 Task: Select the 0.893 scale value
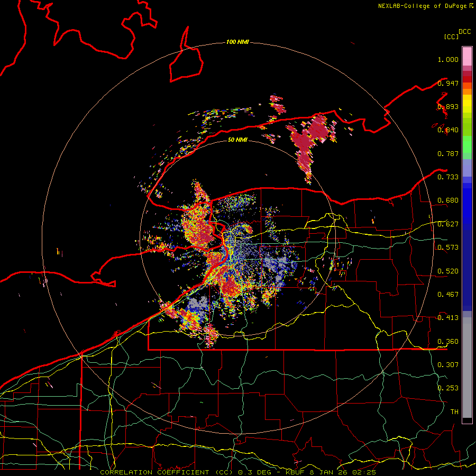click(448, 106)
